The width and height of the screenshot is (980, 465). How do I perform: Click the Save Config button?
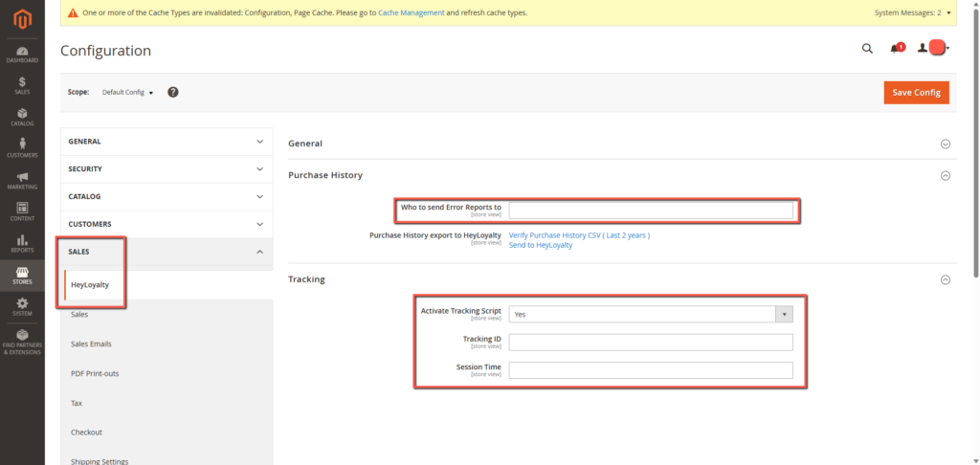915,92
